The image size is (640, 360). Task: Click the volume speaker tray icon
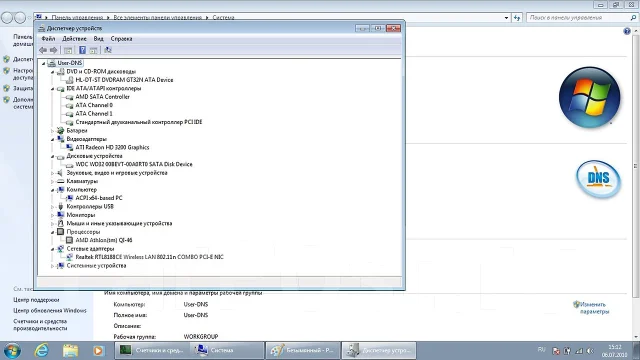[x=590, y=351]
